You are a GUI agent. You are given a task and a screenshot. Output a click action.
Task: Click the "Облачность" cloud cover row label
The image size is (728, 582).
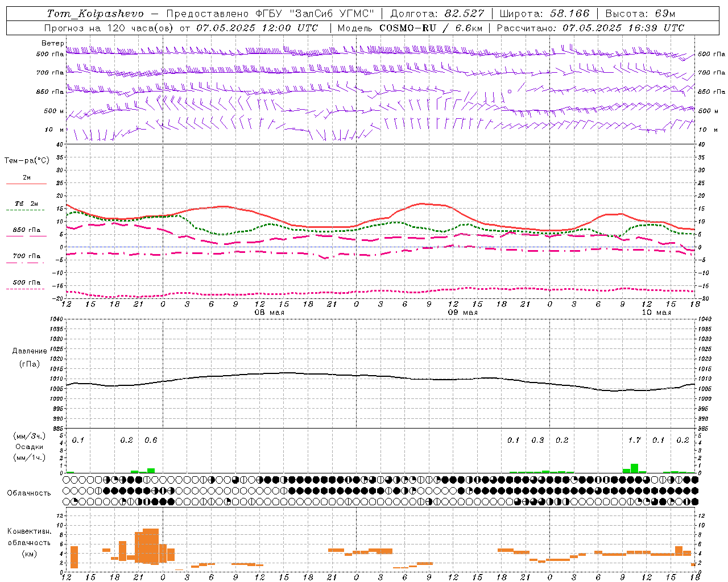pos(29,493)
